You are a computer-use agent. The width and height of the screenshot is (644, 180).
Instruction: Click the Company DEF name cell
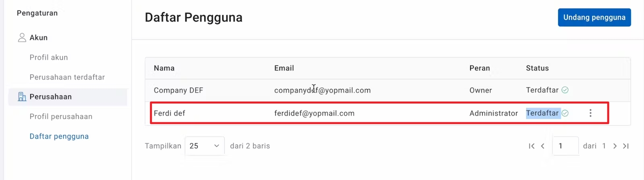pyautogui.click(x=178, y=90)
